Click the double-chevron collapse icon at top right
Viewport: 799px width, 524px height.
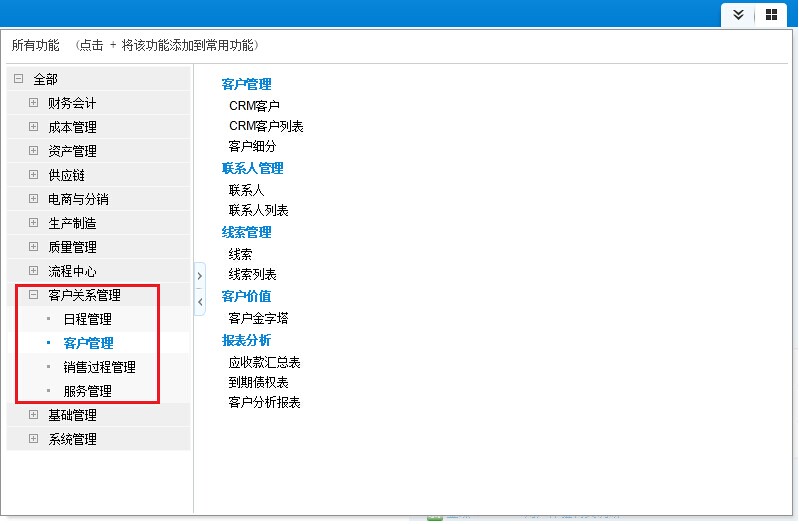pos(738,15)
